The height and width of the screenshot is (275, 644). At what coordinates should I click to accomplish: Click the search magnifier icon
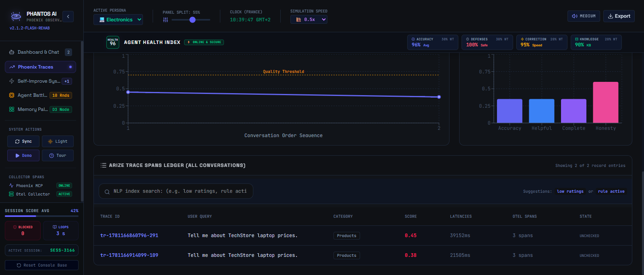(107, 192)
